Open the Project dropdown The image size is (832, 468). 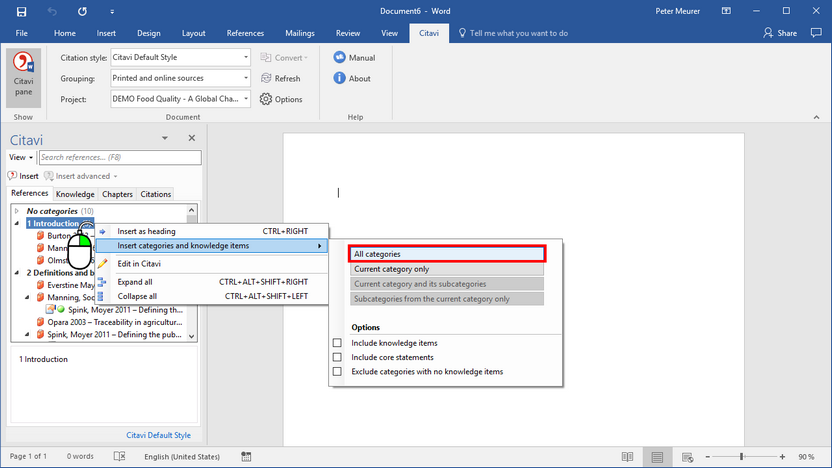pos(246,99)
